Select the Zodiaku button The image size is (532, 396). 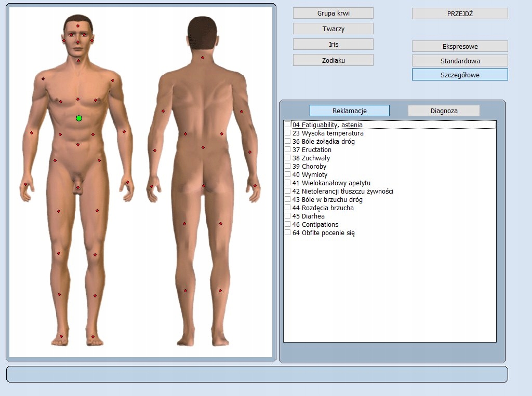click(333, 60)
